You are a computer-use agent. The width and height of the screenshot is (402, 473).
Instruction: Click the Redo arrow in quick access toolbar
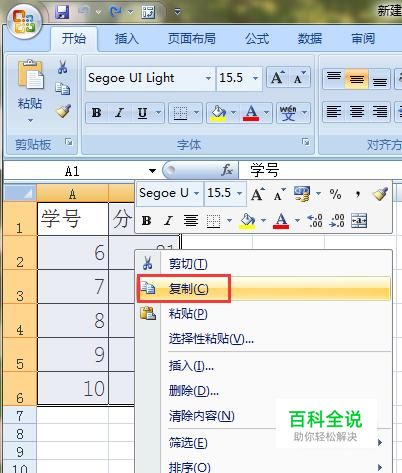click(x=116, y=12)
